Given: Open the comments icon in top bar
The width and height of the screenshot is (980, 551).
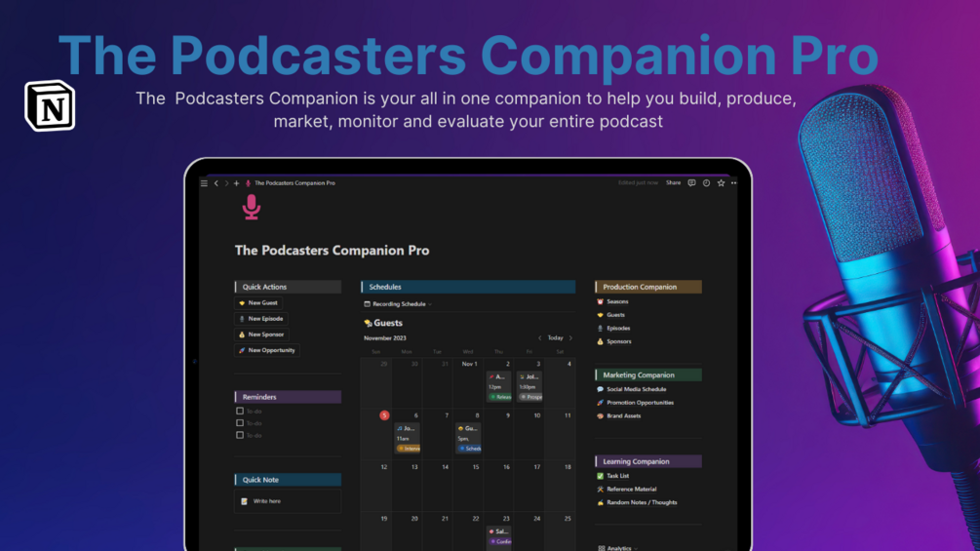Looking at the screenshot, I should tap(691, 183).
